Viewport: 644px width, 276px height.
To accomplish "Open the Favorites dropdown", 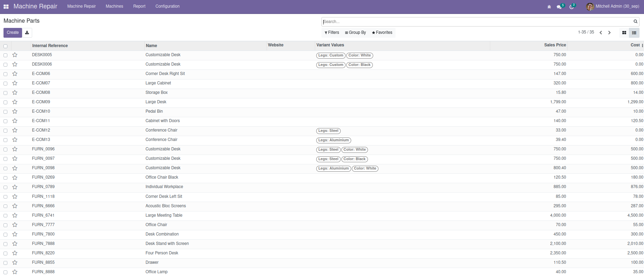I will click(x=382, y=32).
